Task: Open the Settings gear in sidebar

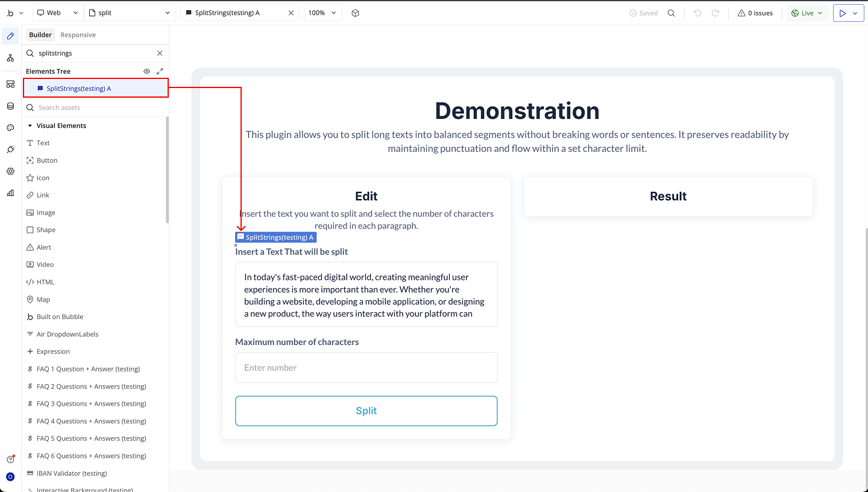Action: [10, 171]
